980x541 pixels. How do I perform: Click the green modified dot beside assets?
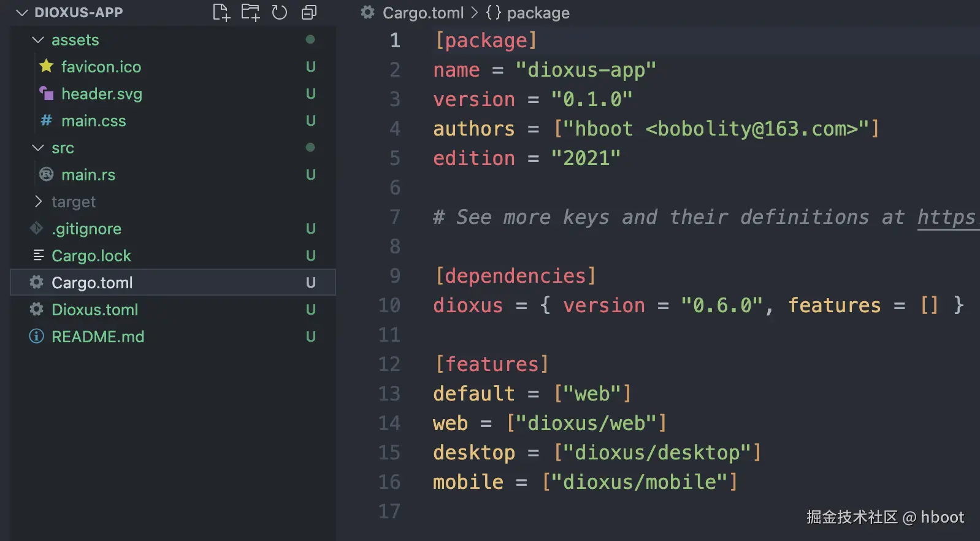coord(310,39)
